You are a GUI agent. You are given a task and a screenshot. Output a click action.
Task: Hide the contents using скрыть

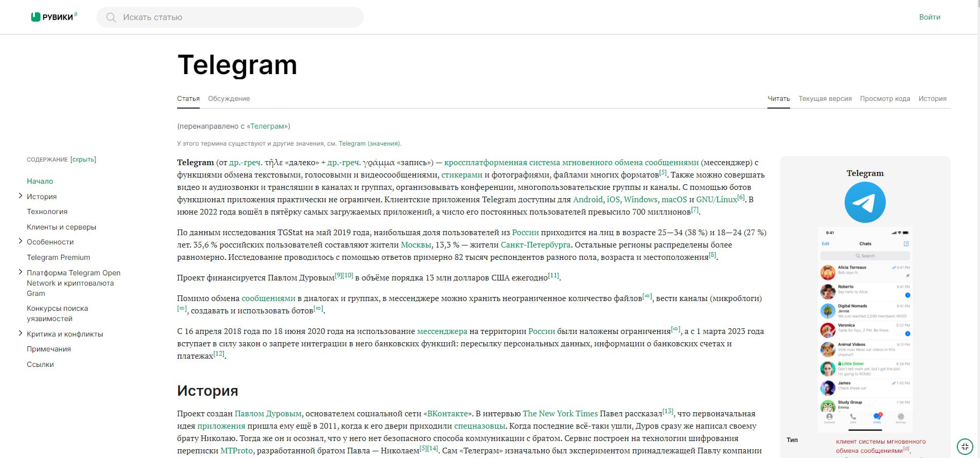click(83, 160)
